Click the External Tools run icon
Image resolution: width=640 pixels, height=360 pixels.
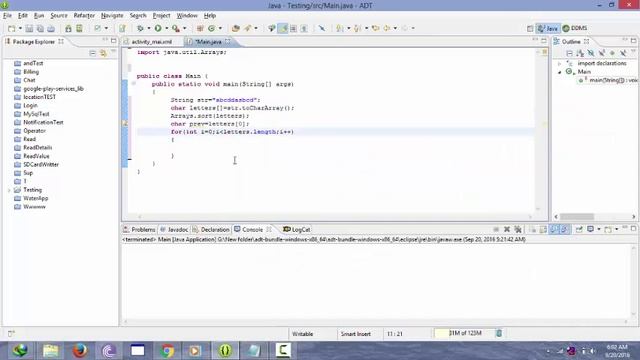click(x=176, y=28)
